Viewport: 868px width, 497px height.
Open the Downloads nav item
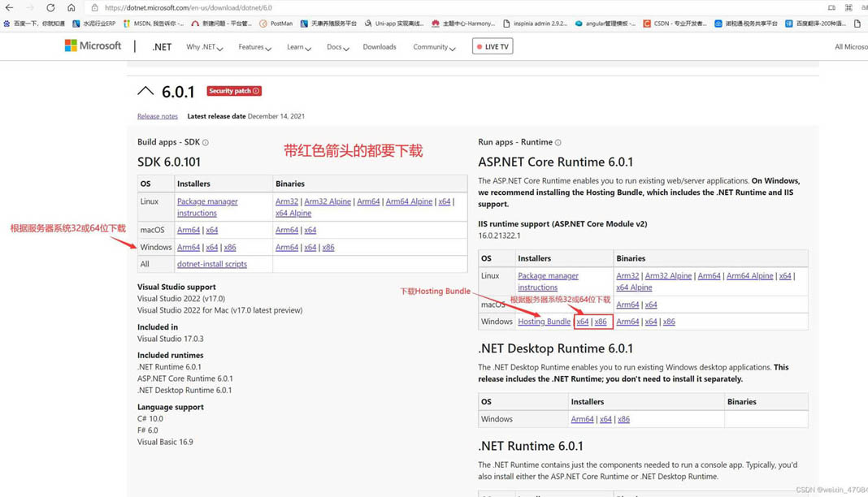point(380,47)
